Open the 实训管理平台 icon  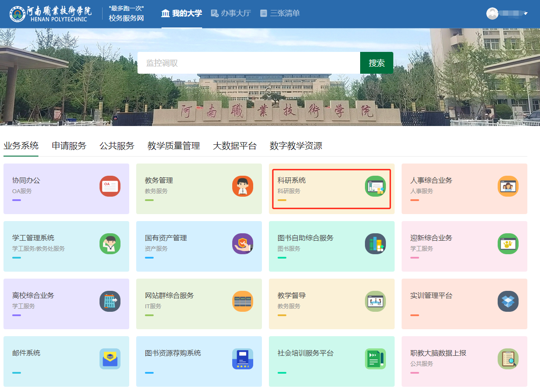click(508, 301)
